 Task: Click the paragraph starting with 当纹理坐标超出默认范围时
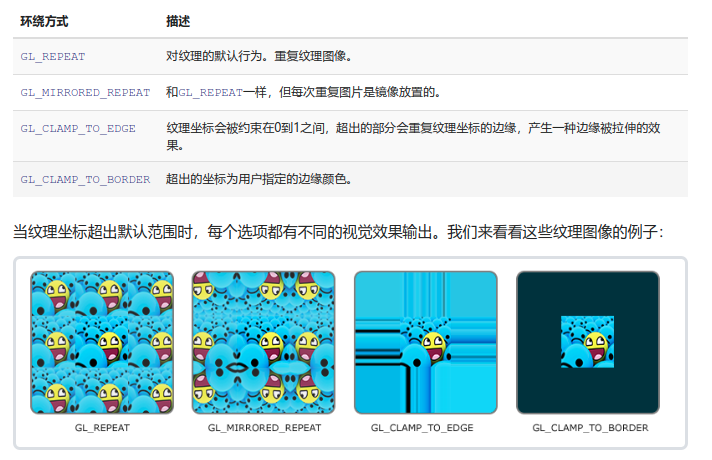click(x=337, y=232)
